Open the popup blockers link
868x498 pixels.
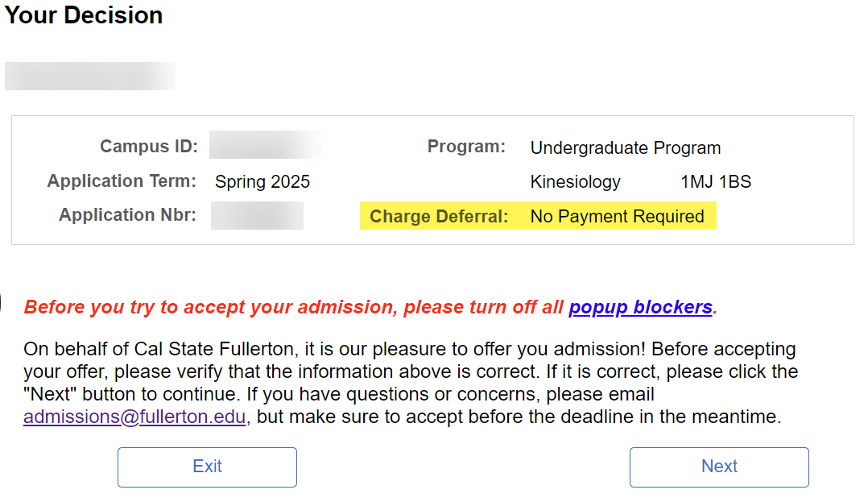tap(640, 307)
